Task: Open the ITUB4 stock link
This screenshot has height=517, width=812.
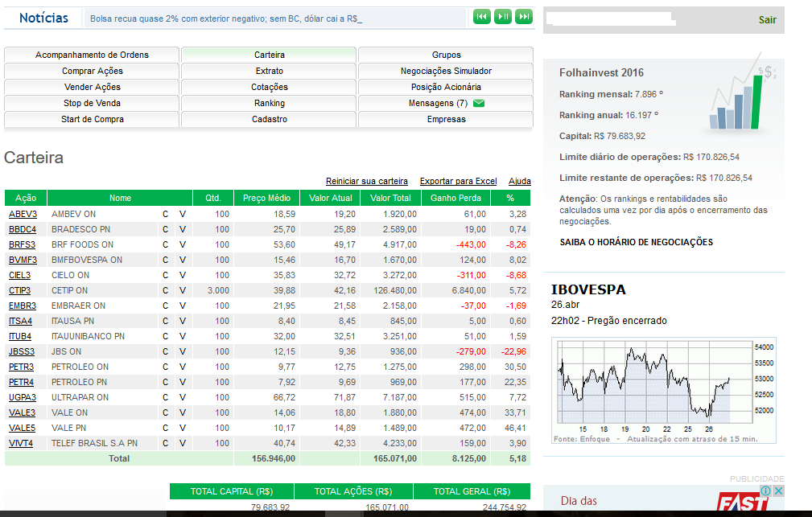Action: point(19,336)
